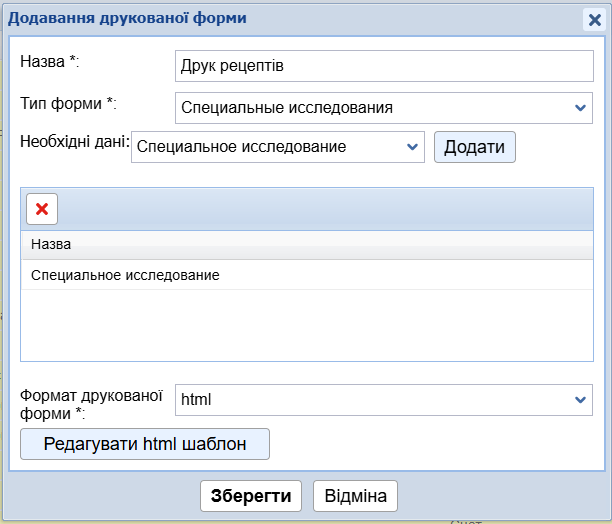
Task: Click the Формат друкованої форми label
Action: [x=91, y=404]
